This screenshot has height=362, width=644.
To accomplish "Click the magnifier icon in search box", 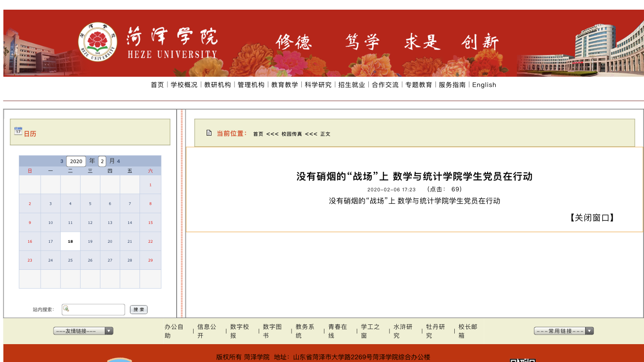I will point(67,309).
